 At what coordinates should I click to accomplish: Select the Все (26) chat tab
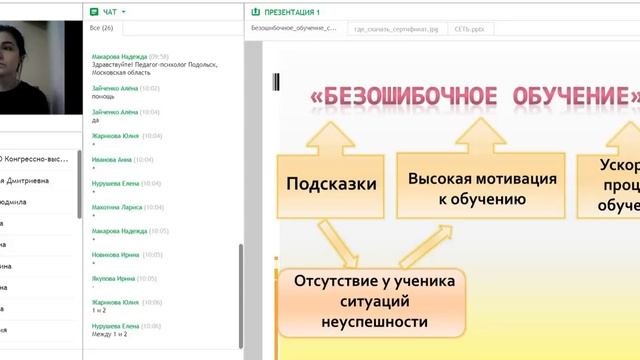tap(101, 28)
